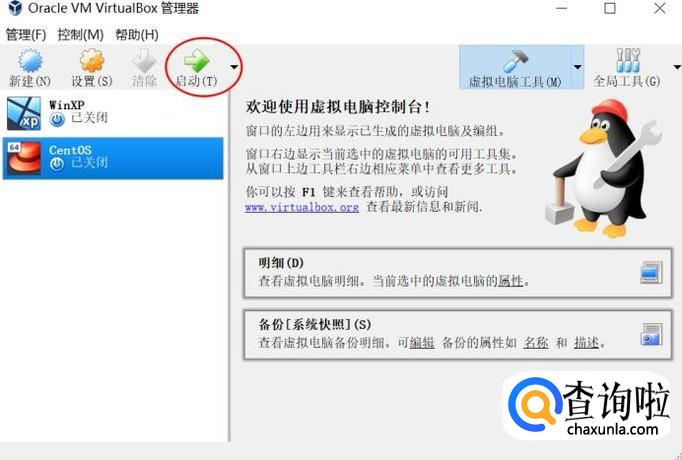Expand the 启动(T) start dropdown arrow
This screenshot has width=682, height=460.
234,67
